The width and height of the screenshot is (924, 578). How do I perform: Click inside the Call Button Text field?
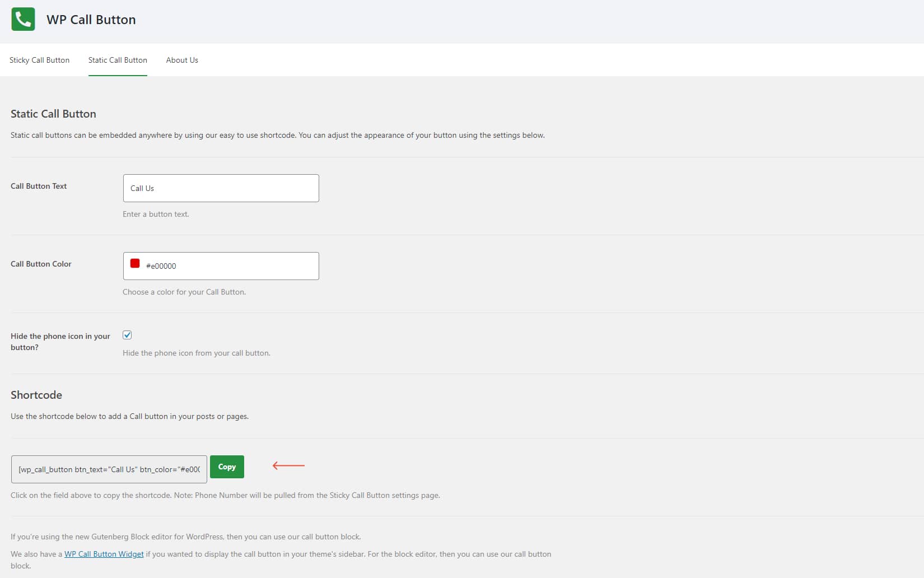pos(220,188)
